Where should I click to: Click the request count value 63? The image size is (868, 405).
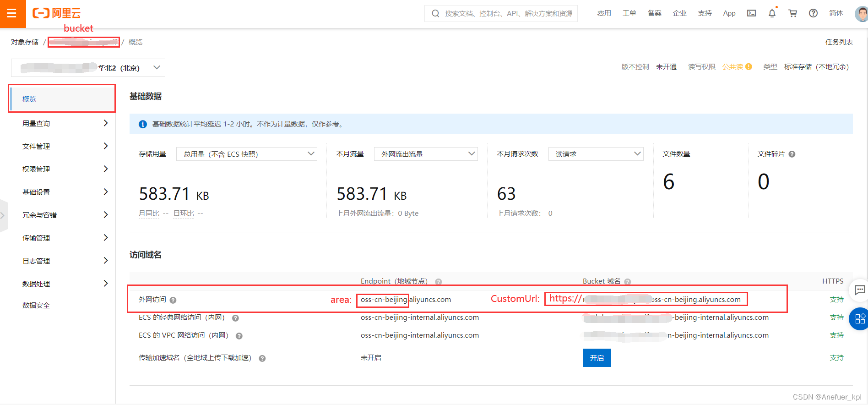click(506, 194)
